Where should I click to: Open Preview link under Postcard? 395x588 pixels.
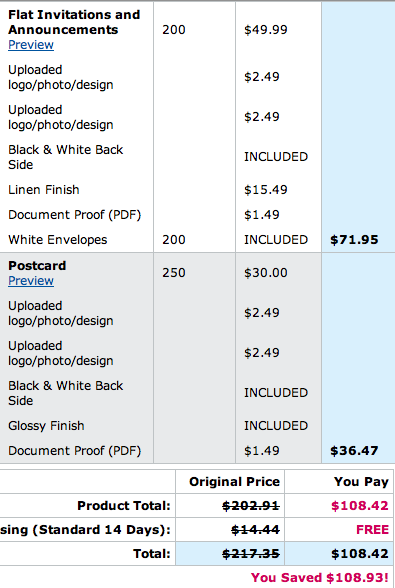click(31, 280)
